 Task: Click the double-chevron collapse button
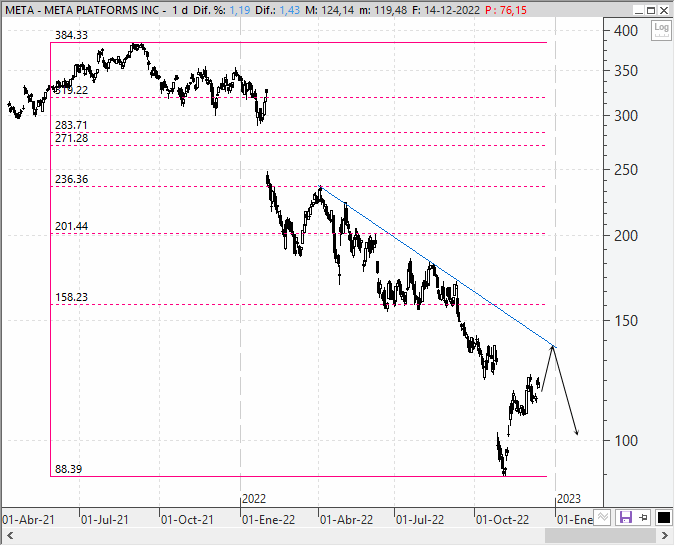click(x=603, y=517)
